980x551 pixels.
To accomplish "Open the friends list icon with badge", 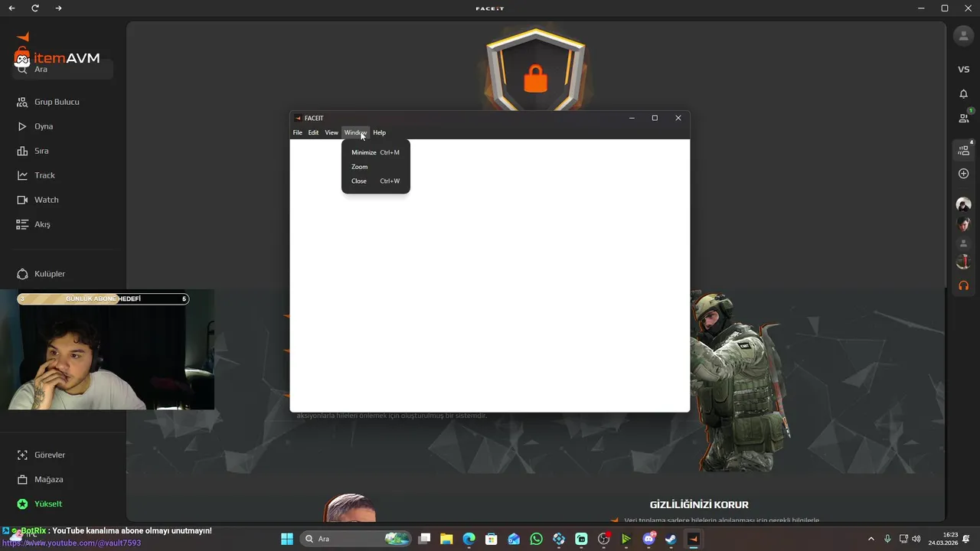I will [x=964, y=118].
